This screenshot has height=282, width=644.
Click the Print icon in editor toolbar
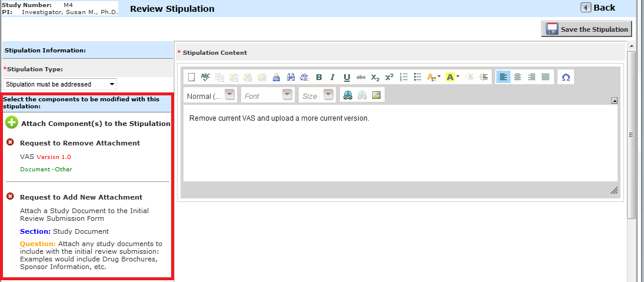click(276, 77)
